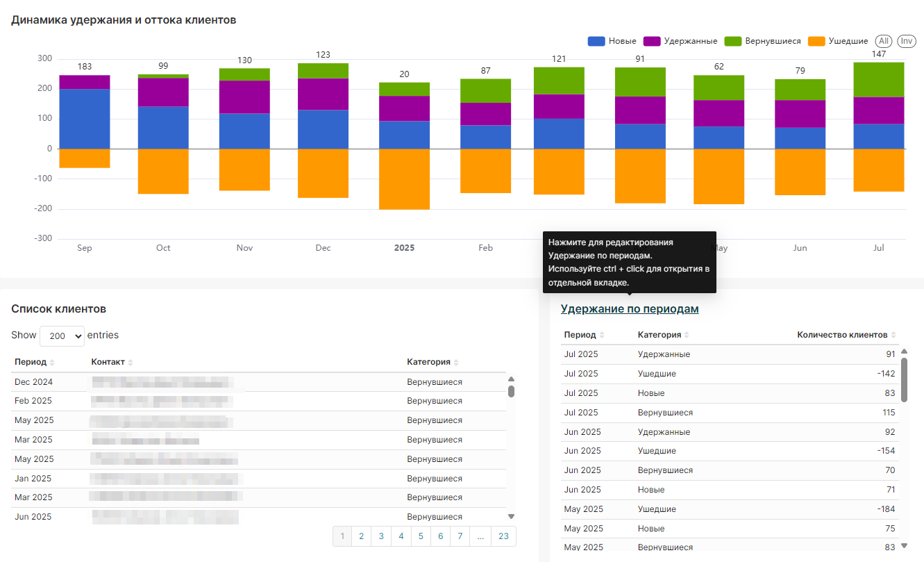Image resolution: width=924 pixels, height=562 pixels.
Task: Click the purple Удержанные segment of the Jun bar
Action: click(800, 114)
